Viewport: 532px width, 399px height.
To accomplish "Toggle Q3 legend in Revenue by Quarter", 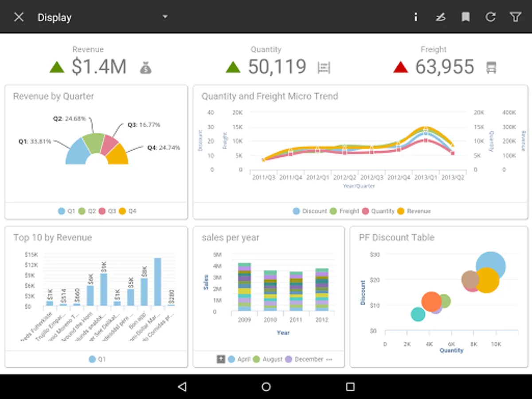I will [108, 211].
